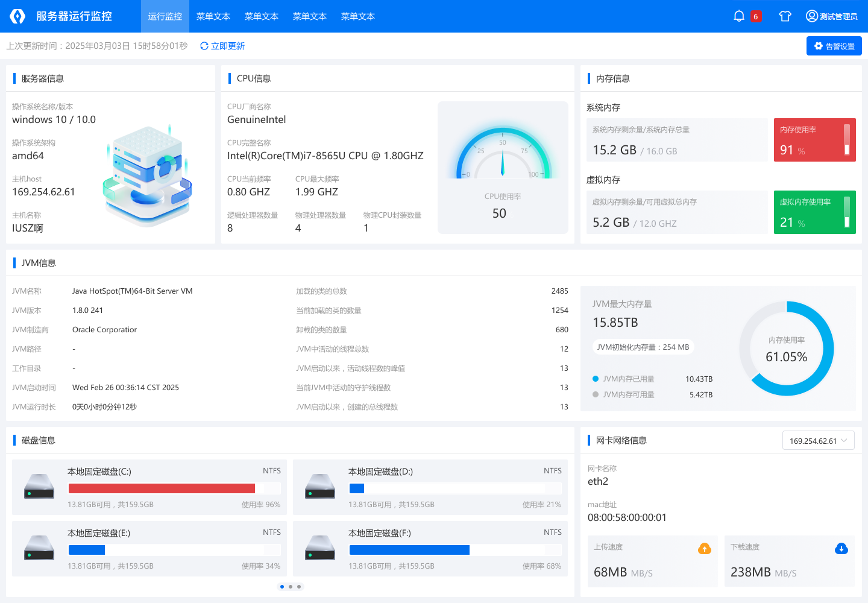Viewport: 868px width, 603px height.
Task: Click the notification bell icon
Action: [x=738, y=16]
